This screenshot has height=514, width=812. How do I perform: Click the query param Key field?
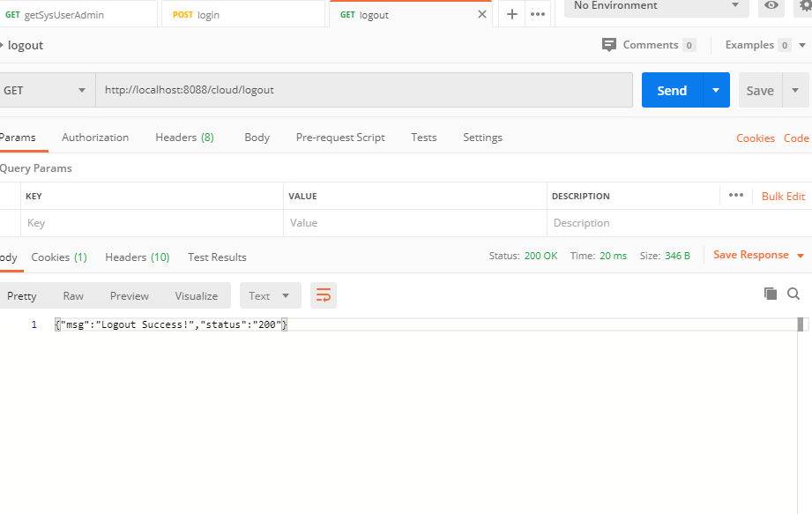click(x=152, y=223)
